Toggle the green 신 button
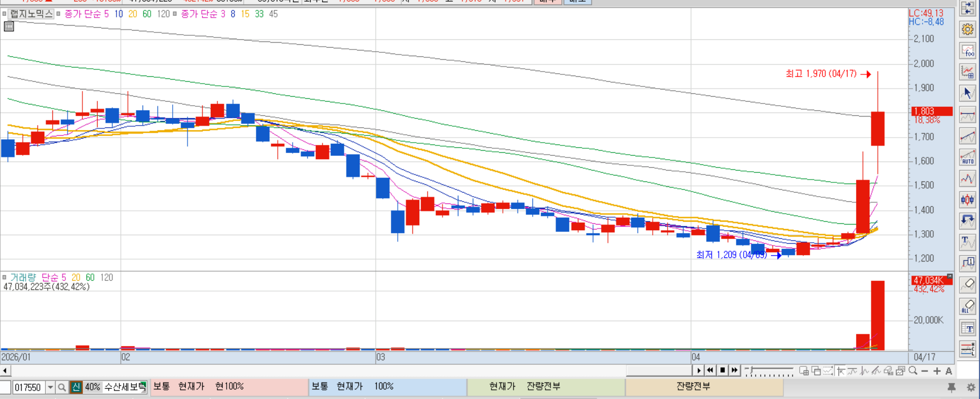The image size is (980, 399). pos(76,387)
